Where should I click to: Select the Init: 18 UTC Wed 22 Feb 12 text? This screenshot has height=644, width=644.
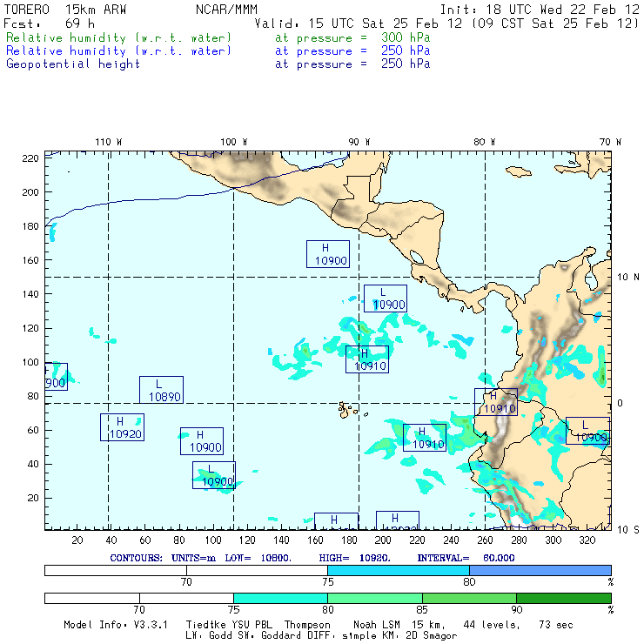tap(540, 10)
